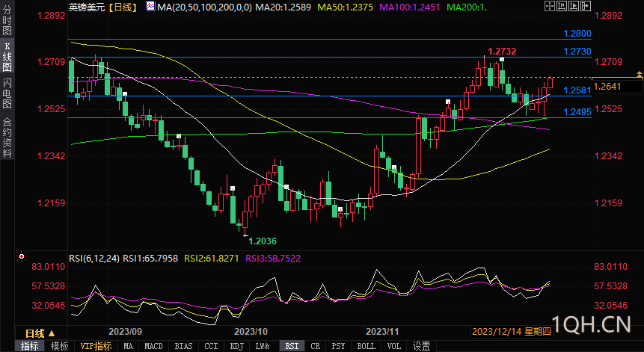
Task: Switch to the 分时图 side tab
Action: 7,20
